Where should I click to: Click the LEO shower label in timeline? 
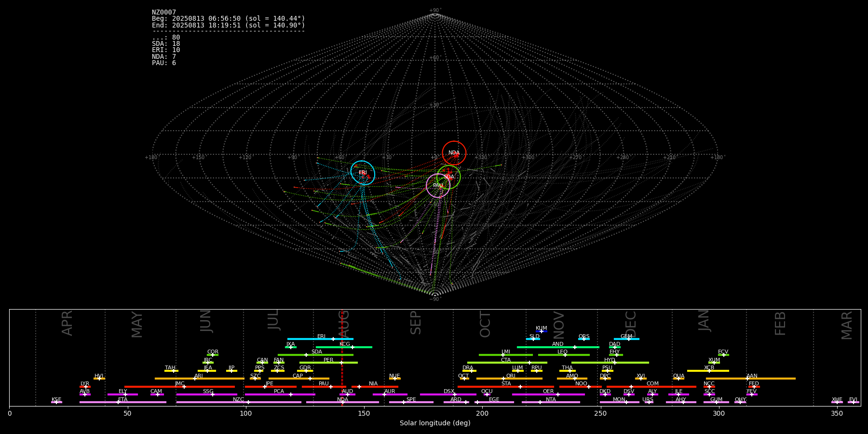pos(562,352)
